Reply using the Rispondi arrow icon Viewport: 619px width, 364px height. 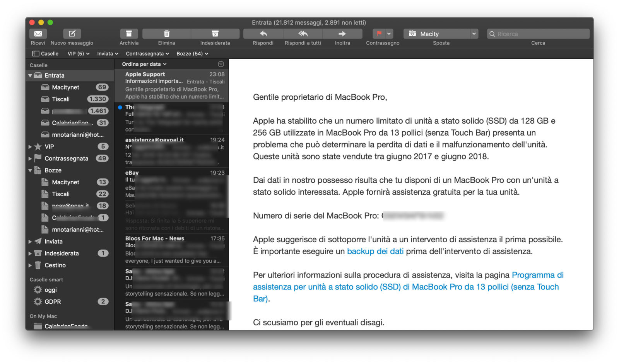[263, 34]
